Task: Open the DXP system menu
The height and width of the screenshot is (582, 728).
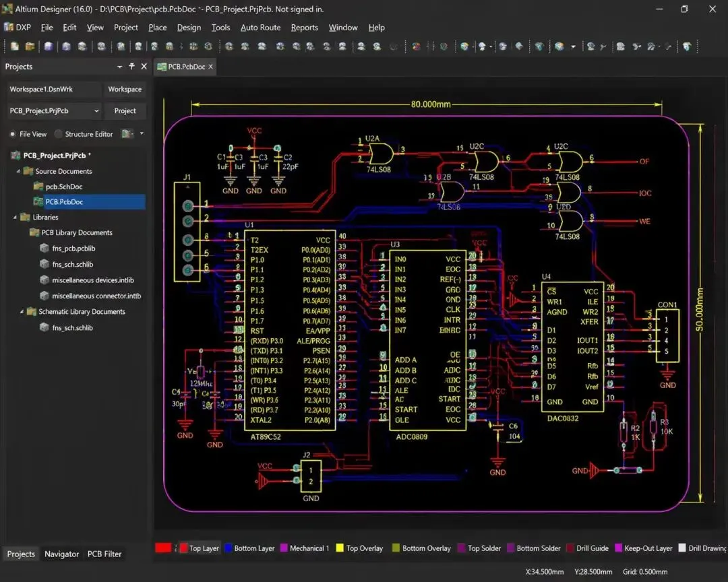Action: [x=18, y=28]
